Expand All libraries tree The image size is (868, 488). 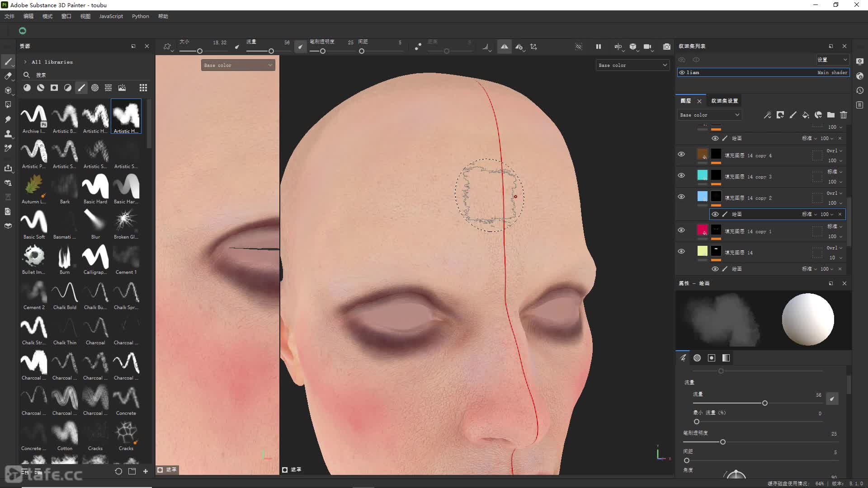click(x=25, y=62)
